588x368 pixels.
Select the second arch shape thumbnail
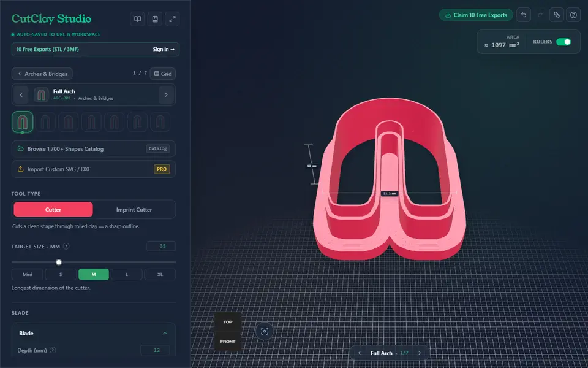tap(45, 122)
